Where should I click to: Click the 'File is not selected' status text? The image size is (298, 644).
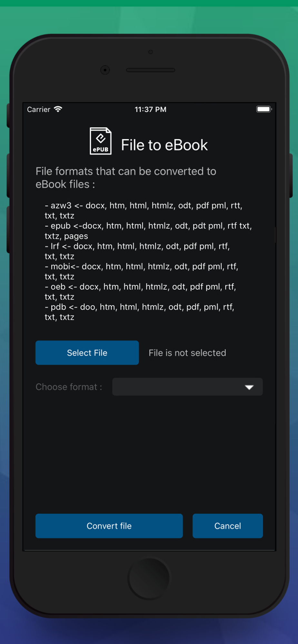tap(187, 353)
